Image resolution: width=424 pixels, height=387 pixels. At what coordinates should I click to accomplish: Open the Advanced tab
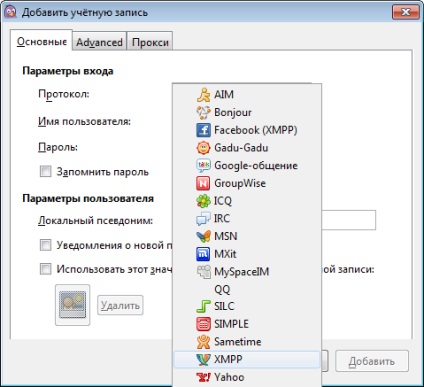tap(99, 42)
